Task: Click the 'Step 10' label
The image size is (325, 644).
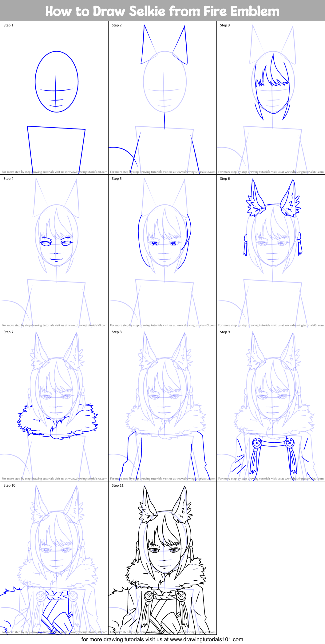Action: pyautogui.click(x=10, y=485)
